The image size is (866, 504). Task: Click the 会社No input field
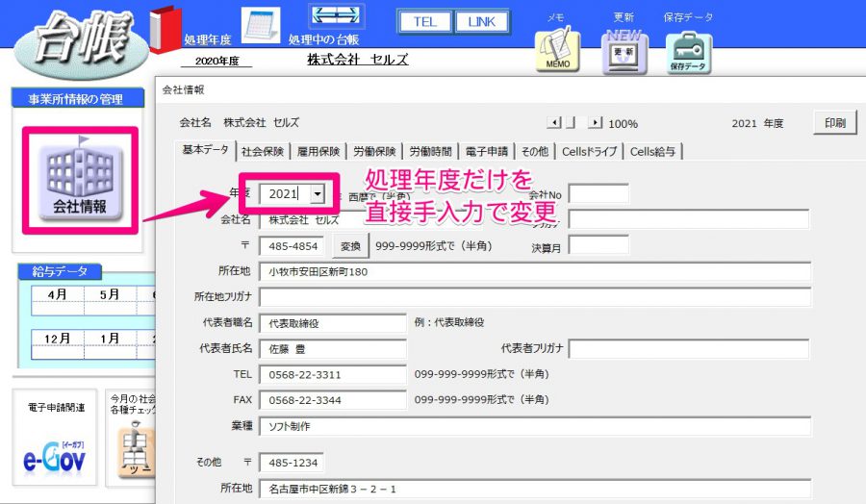(599, 193)
